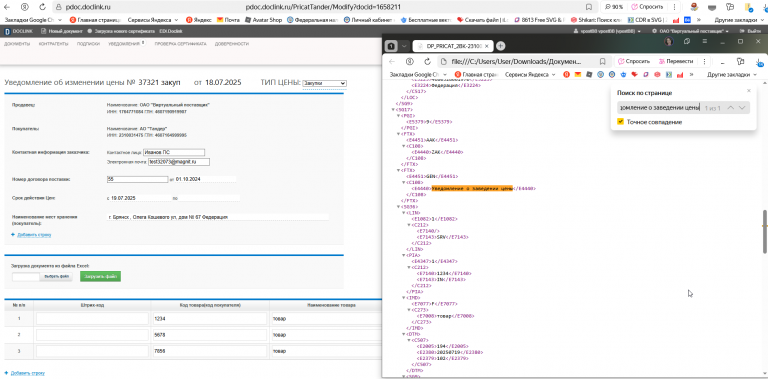Click Спросить in the doclink browser toolbar
This screenshot has height=379, width=768.
click(x=647, y=7)
